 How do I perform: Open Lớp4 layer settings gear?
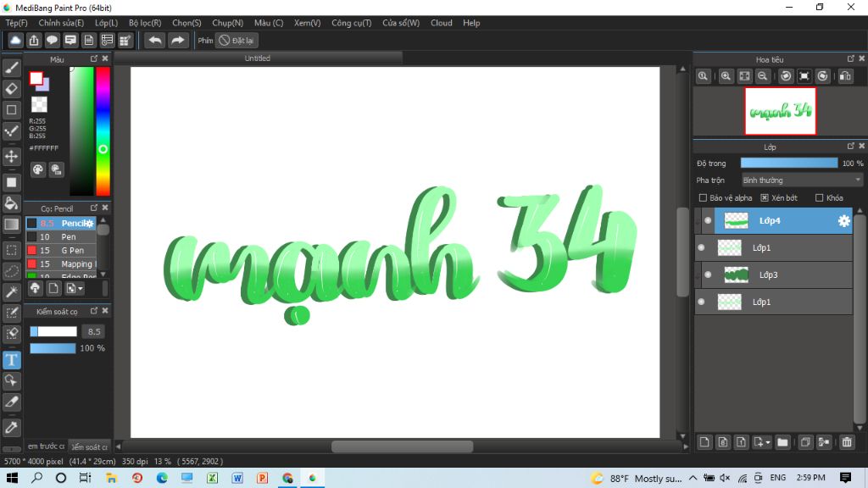(843, 221)
